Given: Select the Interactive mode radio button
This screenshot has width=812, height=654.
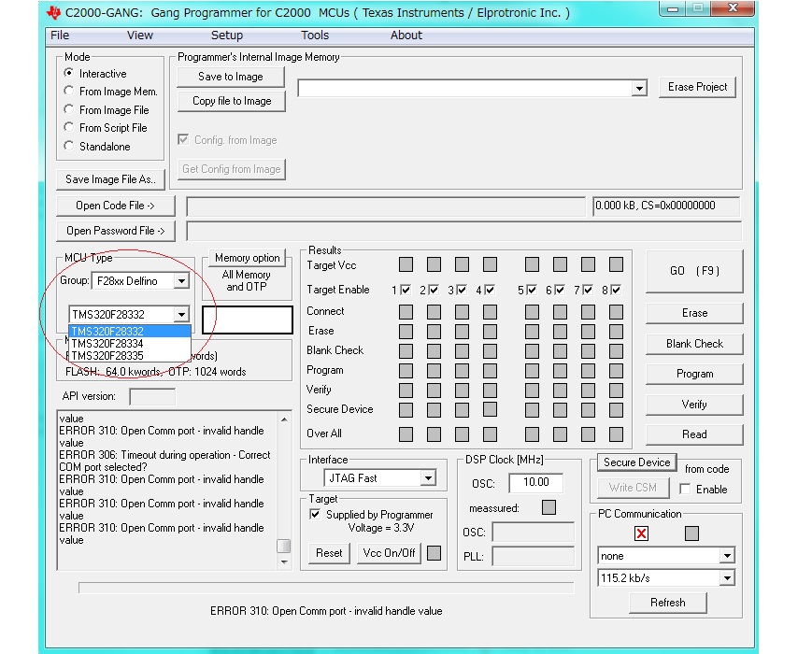Looking at the screenshot, I should (68, 73).
